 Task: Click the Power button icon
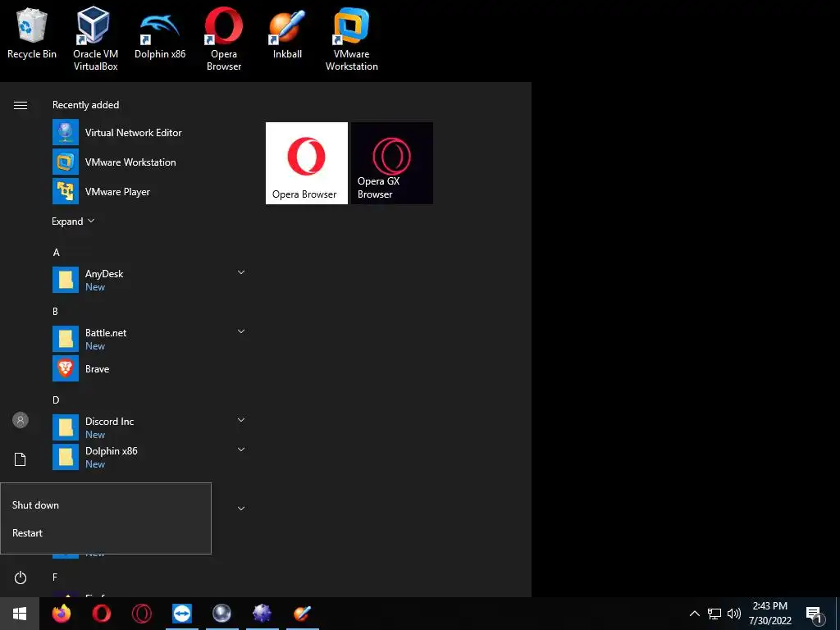(21, 577)
